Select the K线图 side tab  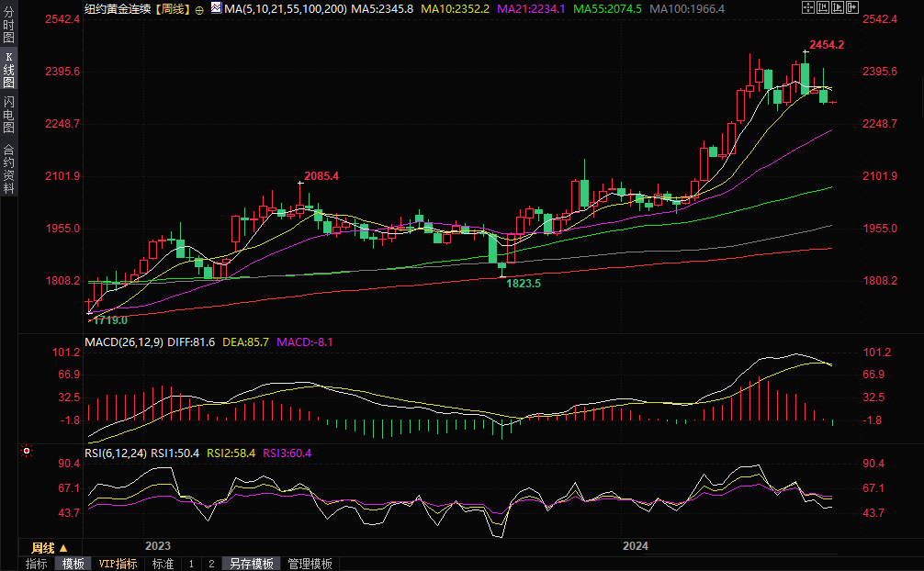point(8,71)
